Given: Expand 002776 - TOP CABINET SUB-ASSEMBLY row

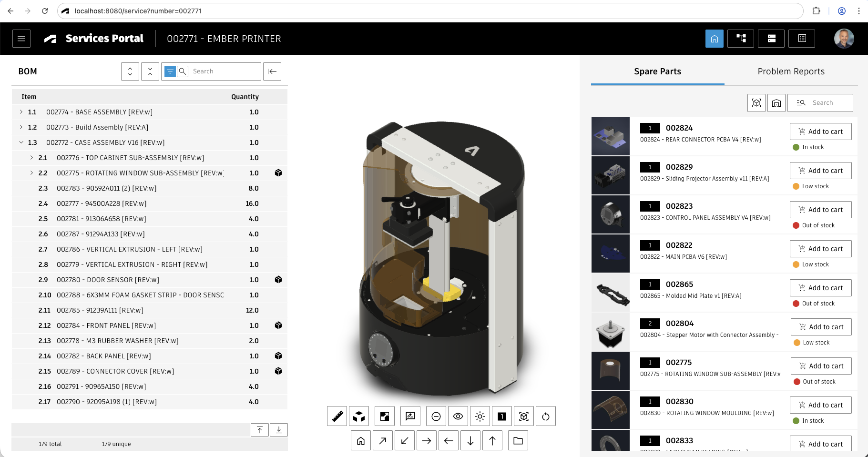Looking at the screenshot, I should tap(31, 158).
